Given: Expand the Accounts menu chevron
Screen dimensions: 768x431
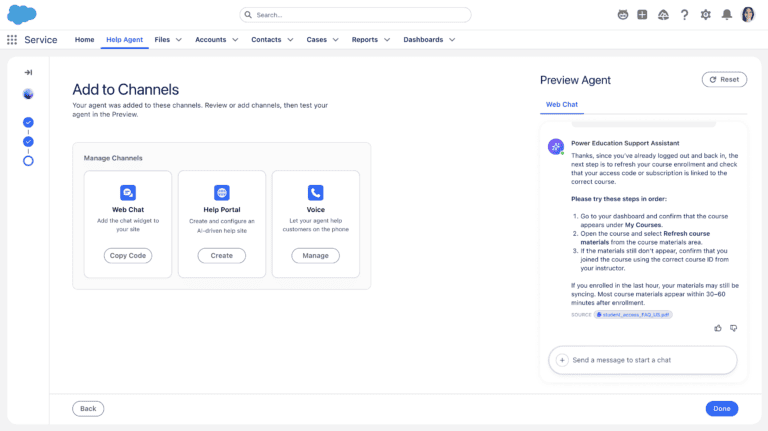Looking at the screenshot, I should (x=235, y=40).
